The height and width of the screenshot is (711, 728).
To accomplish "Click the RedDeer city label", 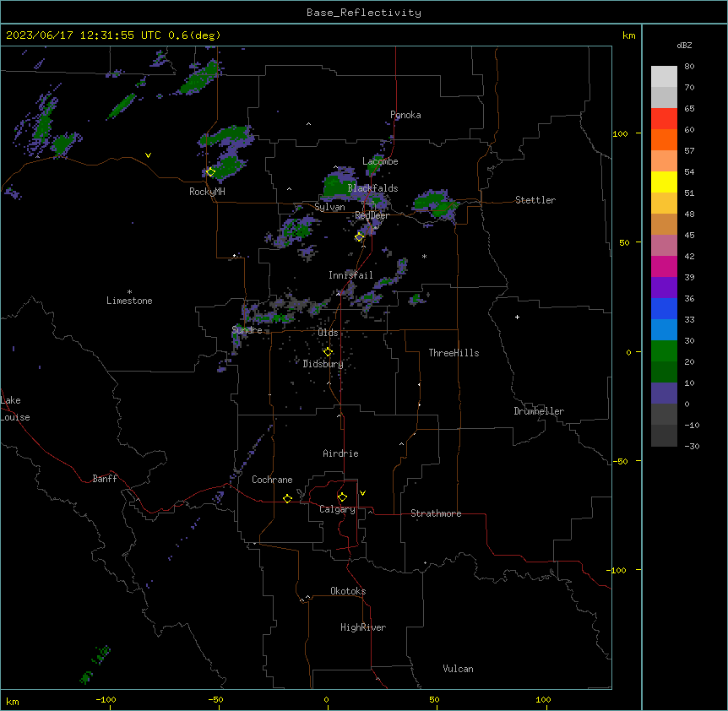I will [372, 215].
